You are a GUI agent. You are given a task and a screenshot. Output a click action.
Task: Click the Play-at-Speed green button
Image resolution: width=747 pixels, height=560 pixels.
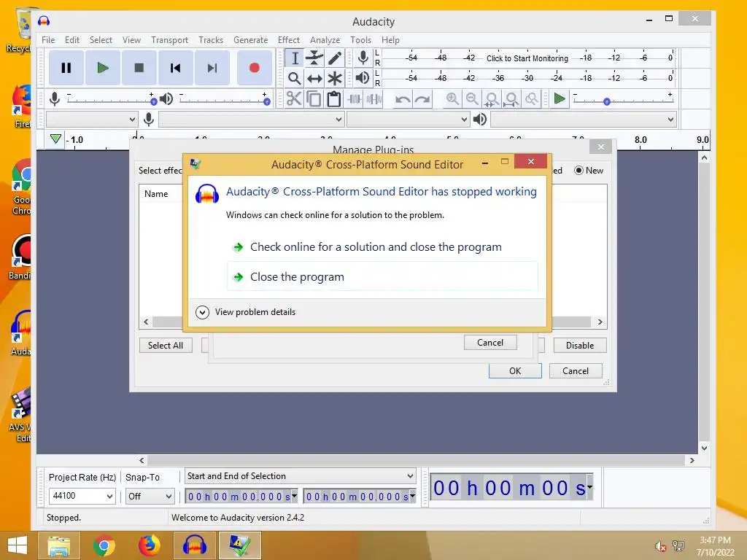[560, 99]
